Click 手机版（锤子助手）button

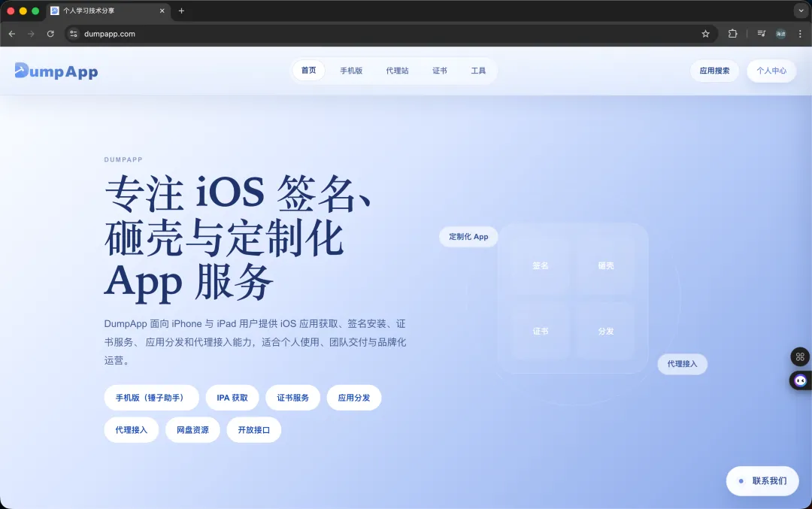pos(151,398)
